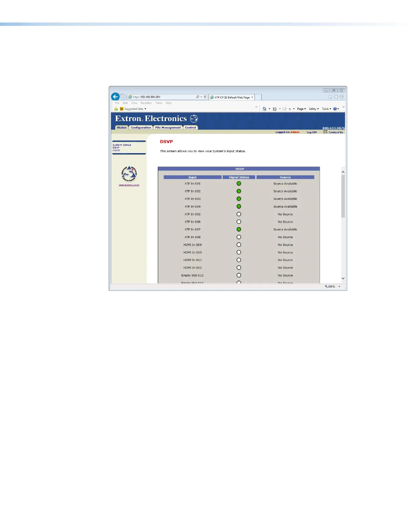Click the browser Forward arrow button

click(123, 97)
